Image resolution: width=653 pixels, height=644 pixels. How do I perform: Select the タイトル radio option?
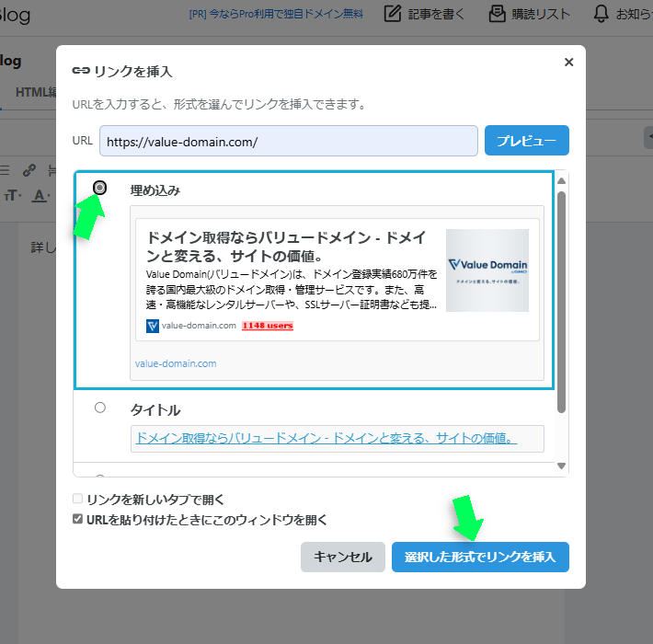click(100, 408)
